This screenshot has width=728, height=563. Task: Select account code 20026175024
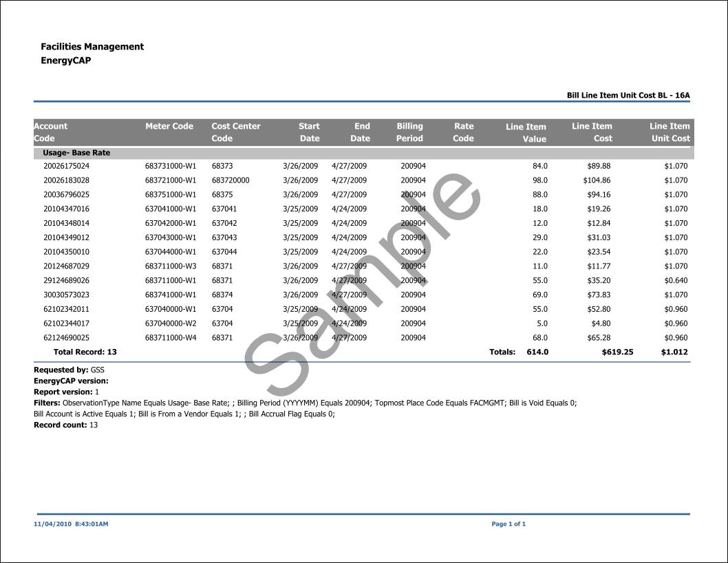click(66, 166)
